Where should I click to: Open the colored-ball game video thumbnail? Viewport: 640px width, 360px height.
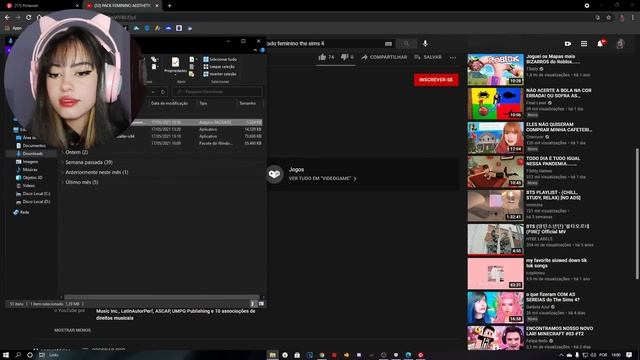[496, 104]
